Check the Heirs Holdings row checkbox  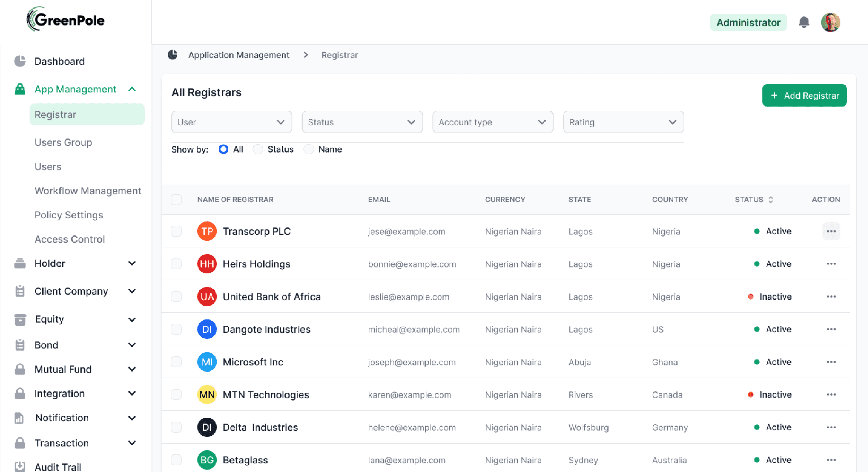point(176,264)
